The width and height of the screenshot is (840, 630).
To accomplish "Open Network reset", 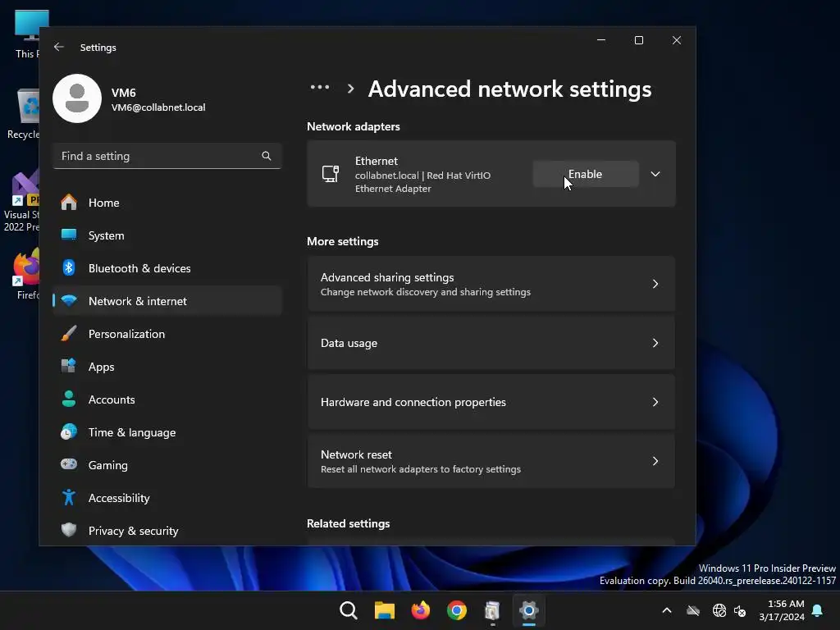I will tap(491, 461).
